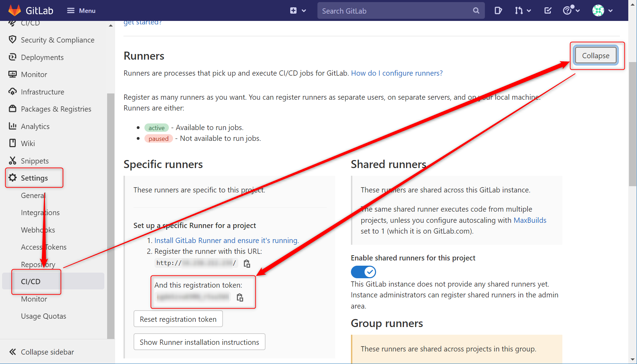Open Packages & Registries in sidebar
Screen dimensions: 637x364
pos(56,109)
